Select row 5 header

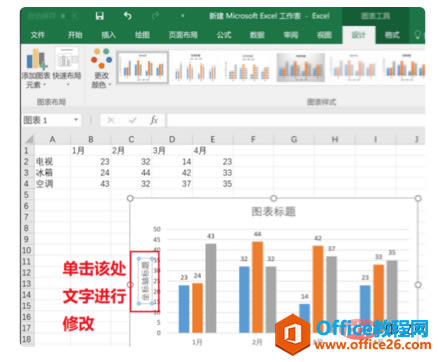[27, 195]
